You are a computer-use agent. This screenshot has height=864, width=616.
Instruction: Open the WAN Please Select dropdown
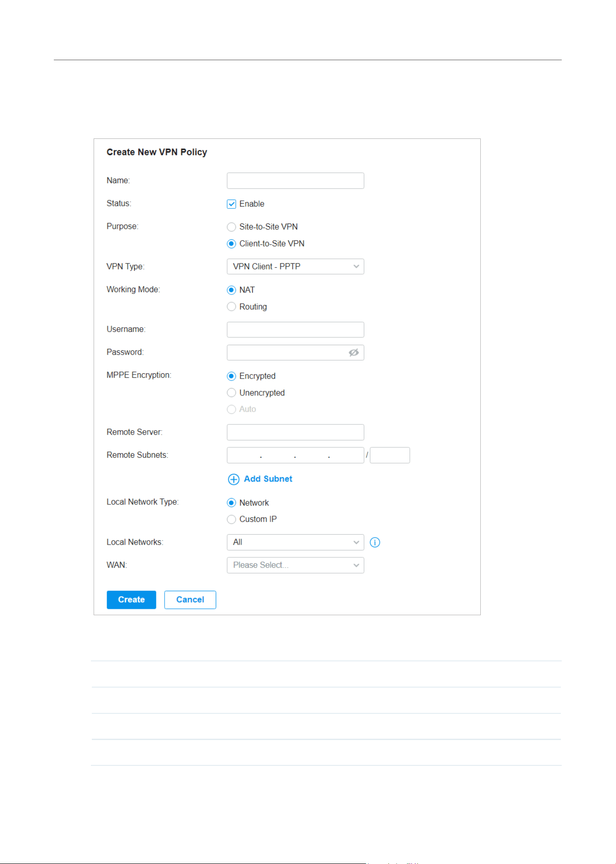[295, 565]
